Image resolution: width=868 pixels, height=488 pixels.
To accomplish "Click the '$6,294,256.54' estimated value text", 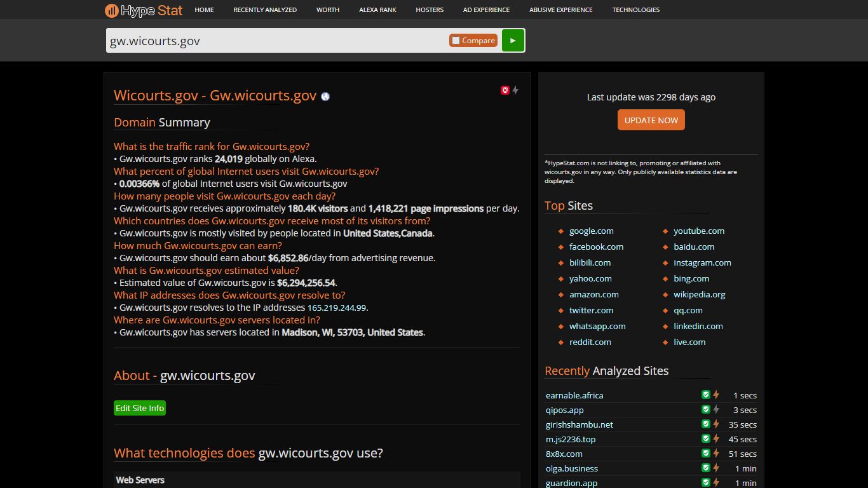I will tap(306, 283).
